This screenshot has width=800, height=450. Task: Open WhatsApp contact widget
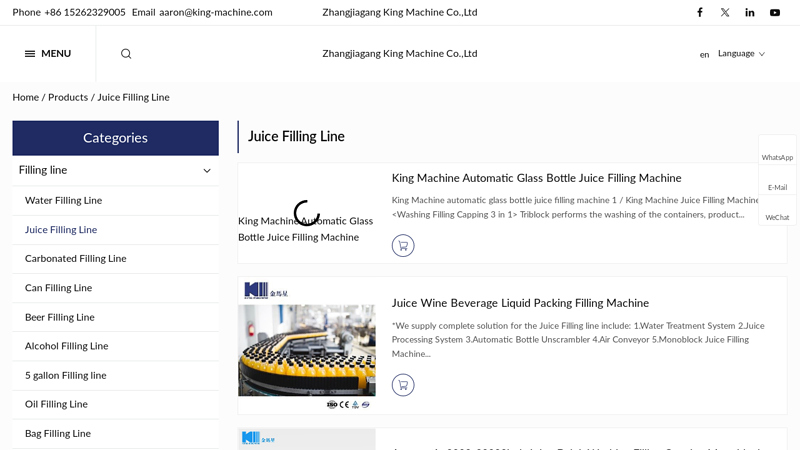tap(777, 151)
